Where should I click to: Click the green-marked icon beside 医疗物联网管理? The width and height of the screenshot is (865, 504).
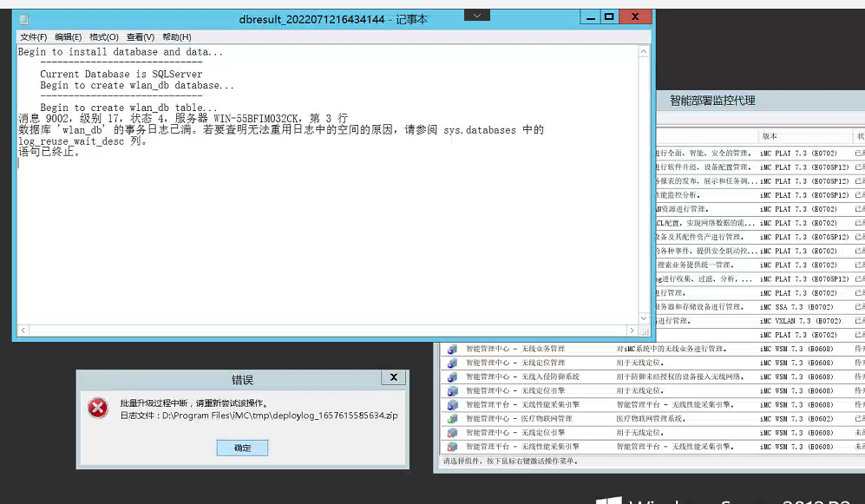[452, 418]
